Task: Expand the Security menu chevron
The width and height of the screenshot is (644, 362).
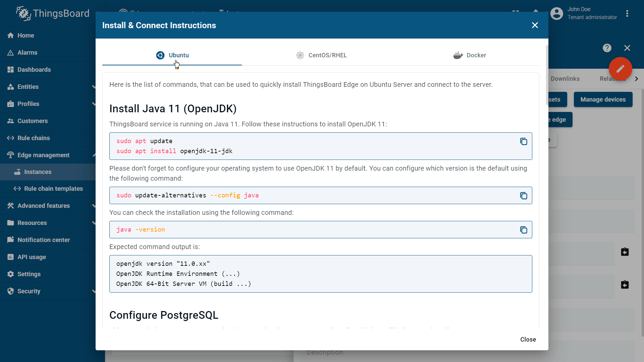Action: tap(94, 291)
